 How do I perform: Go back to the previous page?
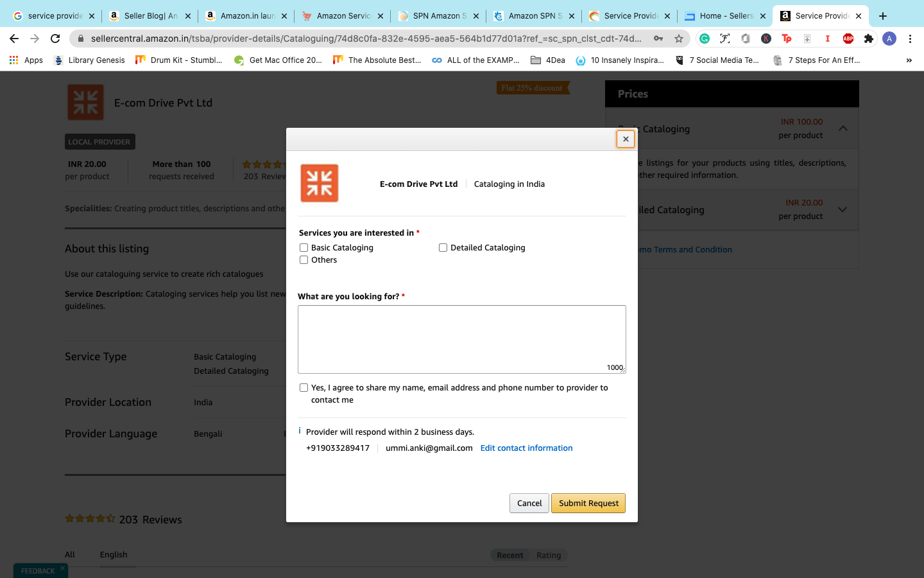click(14, 39)
